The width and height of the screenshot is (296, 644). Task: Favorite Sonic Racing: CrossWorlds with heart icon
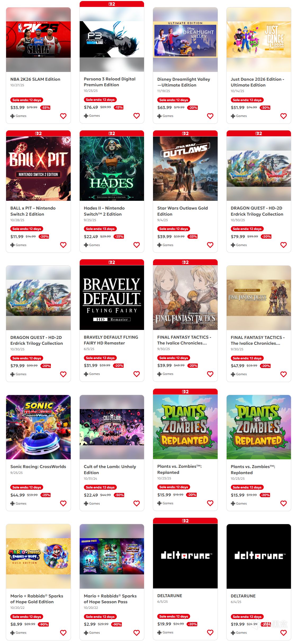[63, 503]
